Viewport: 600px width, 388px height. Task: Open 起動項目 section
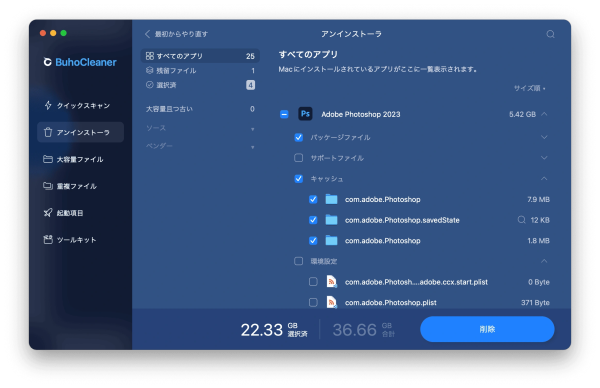coord(80,213)
